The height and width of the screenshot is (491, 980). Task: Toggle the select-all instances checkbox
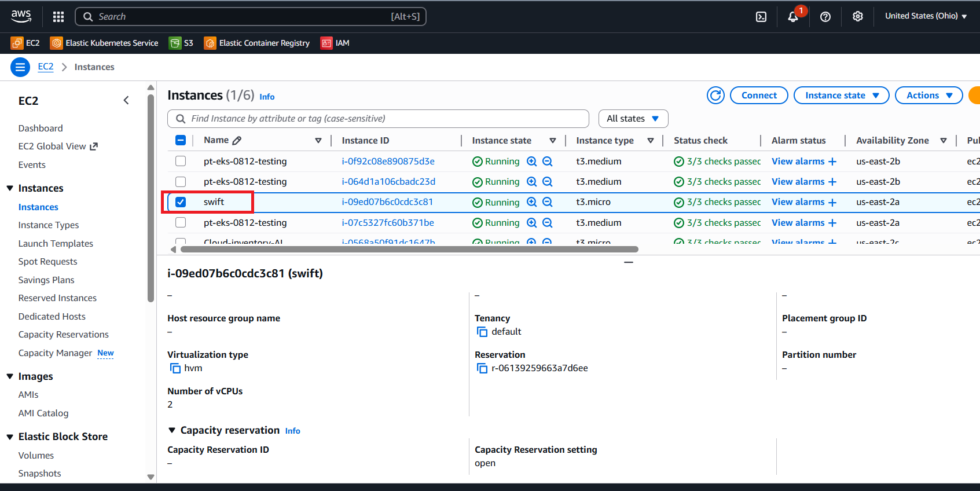[181, 140]
